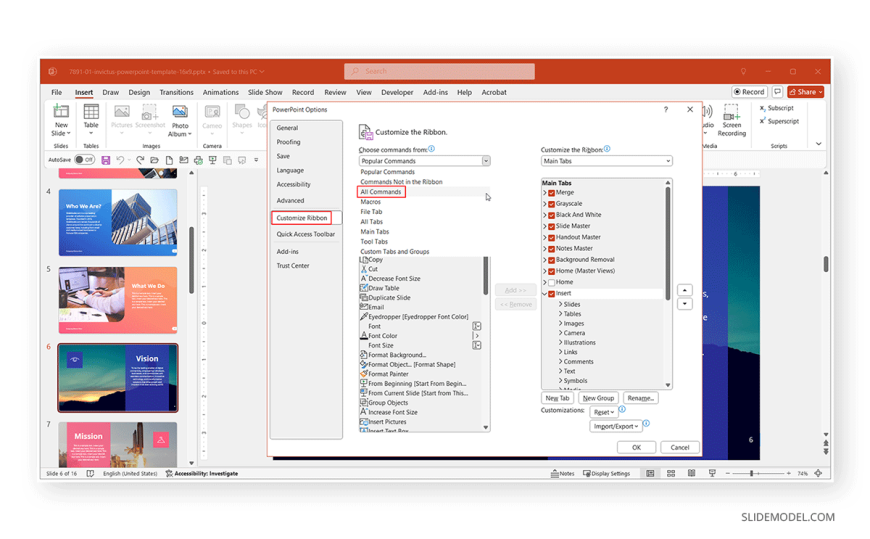Image resolution: width=870 pixels, height=539 pixels.
Task: Select Quick Access Toolbar options category
Action: 306,234
